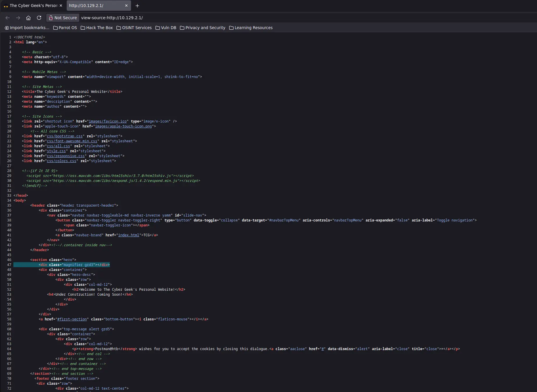Expand the OSINT Services bookmark folder
Viewport: 537px width, 392px height.
point(134,28)
